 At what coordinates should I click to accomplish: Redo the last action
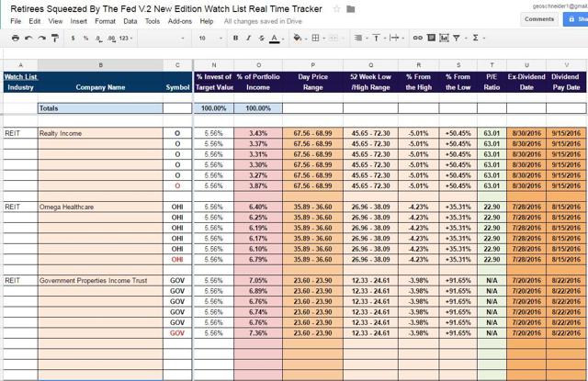tap(41, 38)
